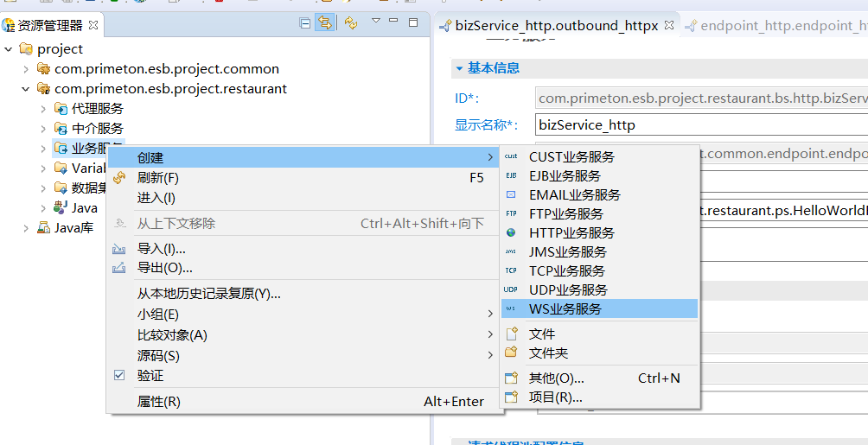Expand the 代理服务 folder arrow
Image resolution: width=868 pixels, height=445 pixels.
coord(43,109)
